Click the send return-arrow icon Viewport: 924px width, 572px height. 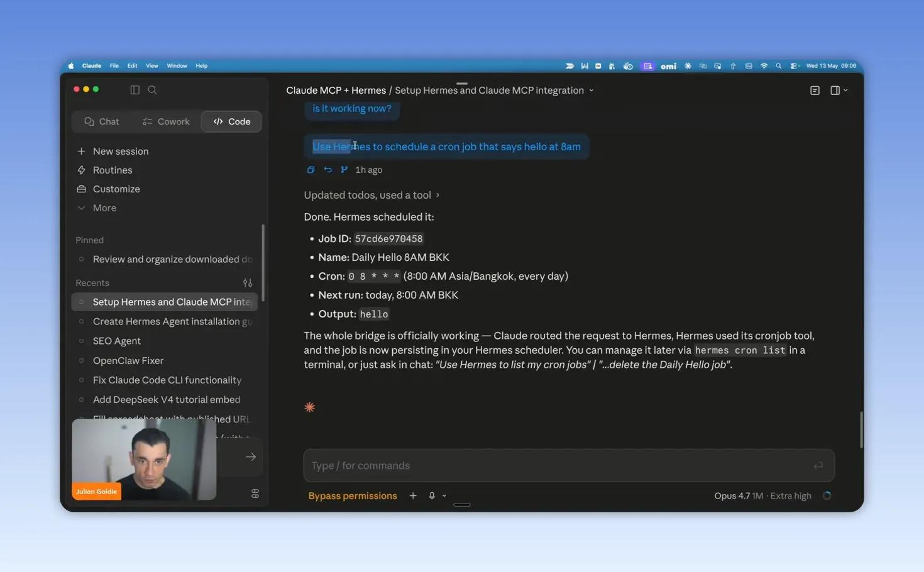click(x=818, y=466)
